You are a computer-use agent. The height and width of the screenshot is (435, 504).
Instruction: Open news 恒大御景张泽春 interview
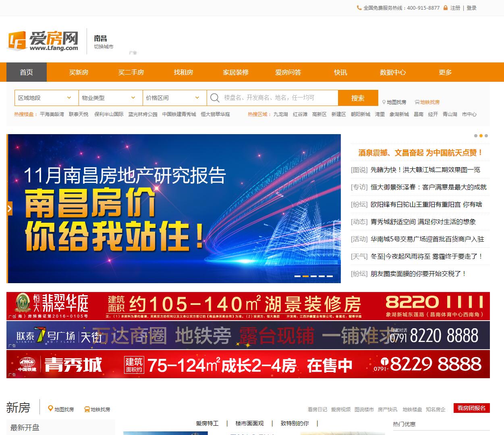pos(429,187)
